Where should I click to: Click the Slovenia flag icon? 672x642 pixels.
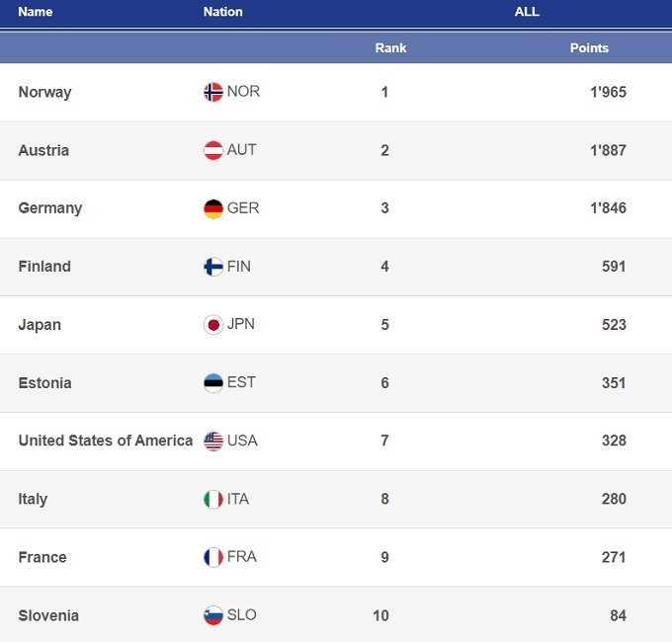[213, 615]
